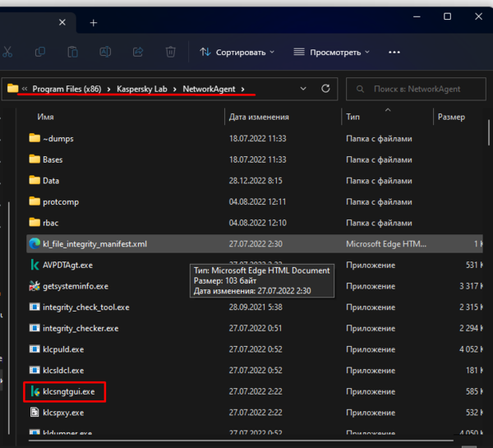The image size is (493, 448).
Task: Sort by the Дата изменения column header
Action: click(259, 118)
